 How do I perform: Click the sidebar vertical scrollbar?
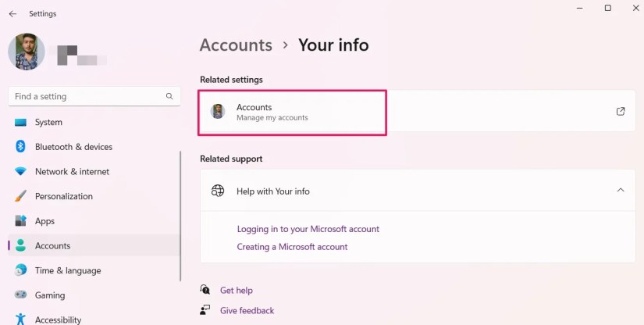pyautogui.click(x=180, y=216)
